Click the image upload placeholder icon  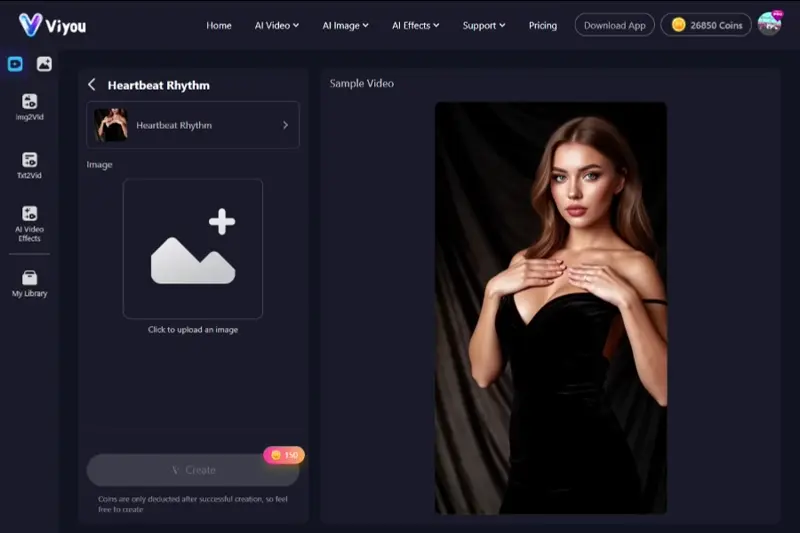pyautogui.click(x=193, y=248)
